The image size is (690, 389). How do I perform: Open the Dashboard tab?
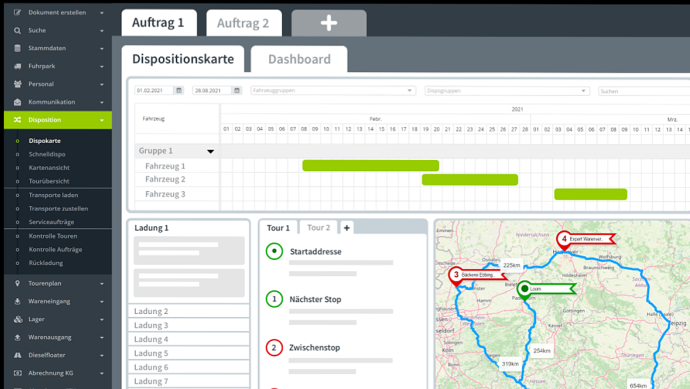pos(299,59)
